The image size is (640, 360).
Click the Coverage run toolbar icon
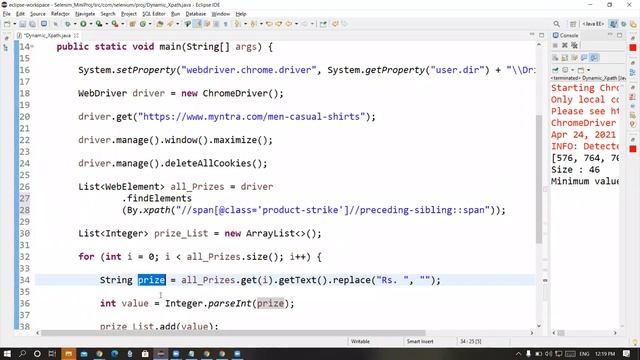[x=98, y=24]
